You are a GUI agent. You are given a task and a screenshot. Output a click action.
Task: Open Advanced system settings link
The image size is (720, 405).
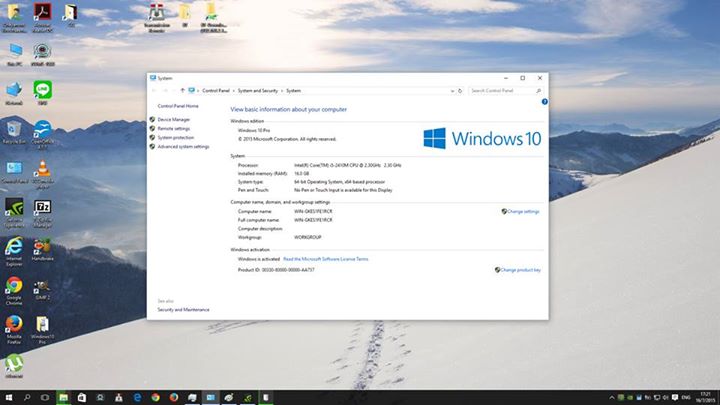point(183,147)
